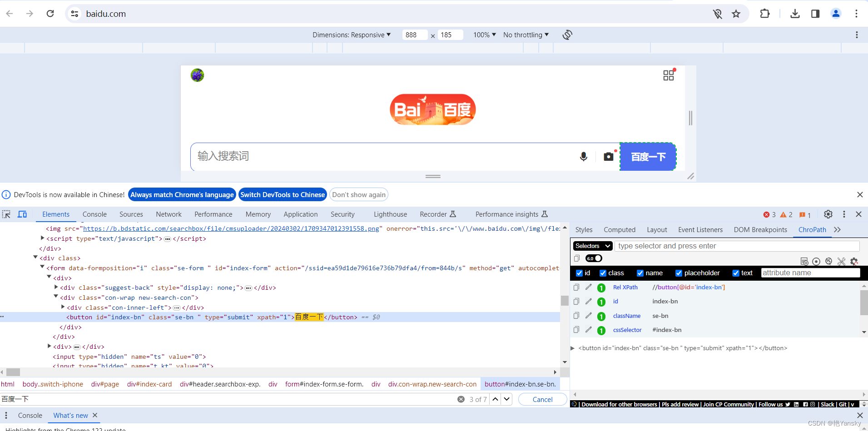This screenshot has width=868, height=431.
Task: Edit the className value with pencil
Action: (x=589, y=316)
